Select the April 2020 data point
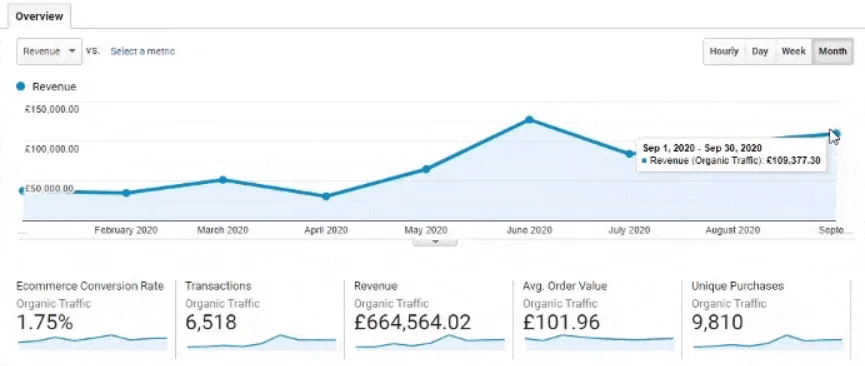The image size is (865, 366). coord(326,196)
